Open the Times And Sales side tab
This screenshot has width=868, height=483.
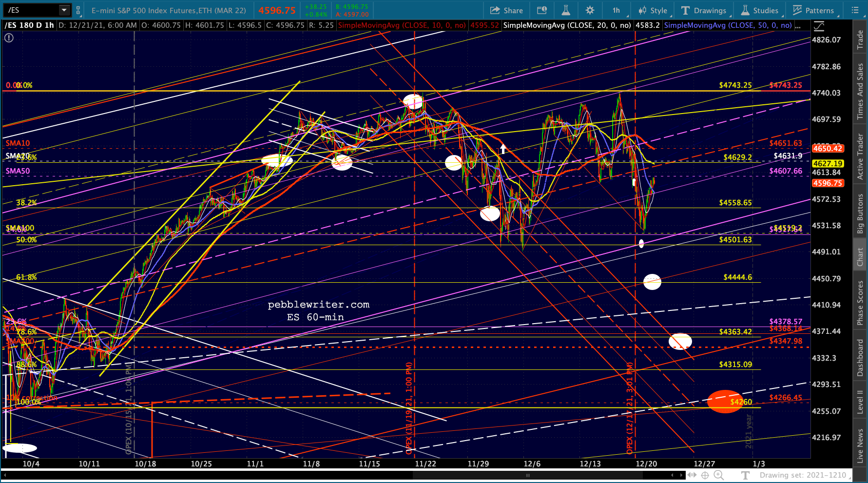pos(861,91)
